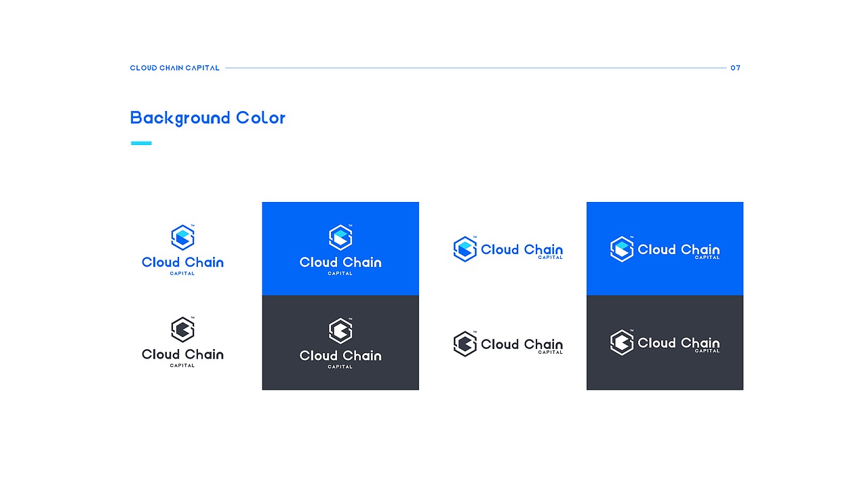
Task: Select the blue 'Cloud Chain' text of the horizontal logo on white
Action: pos(521,249)
